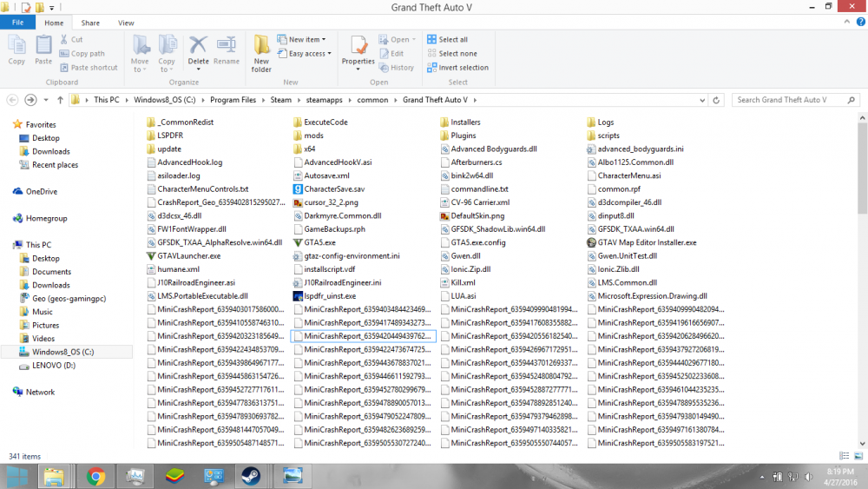
Task: Click the Open button in ribbon
Action: pyautogui.click(x=398, y=39)
